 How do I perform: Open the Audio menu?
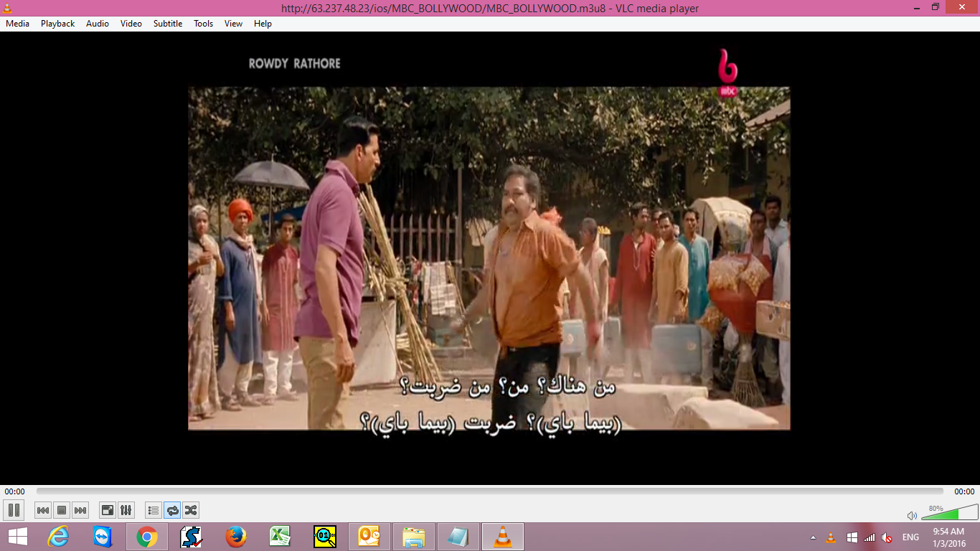[98, 24]
